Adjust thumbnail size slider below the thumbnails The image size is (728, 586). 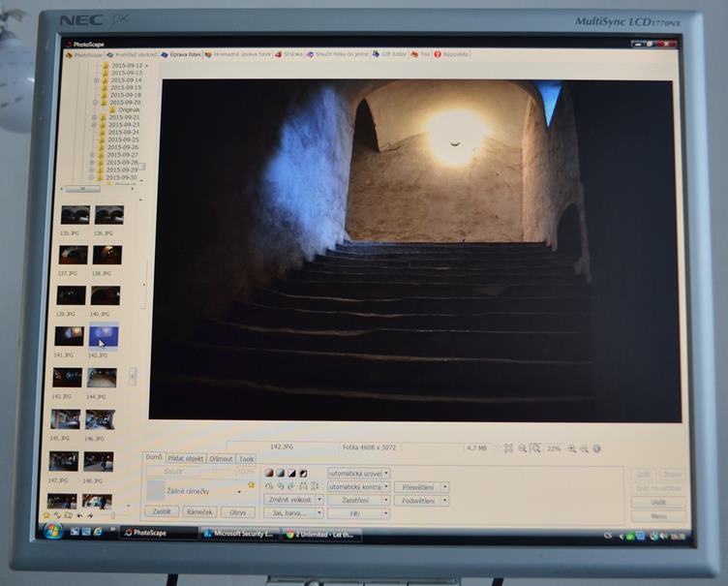[113, 515]
